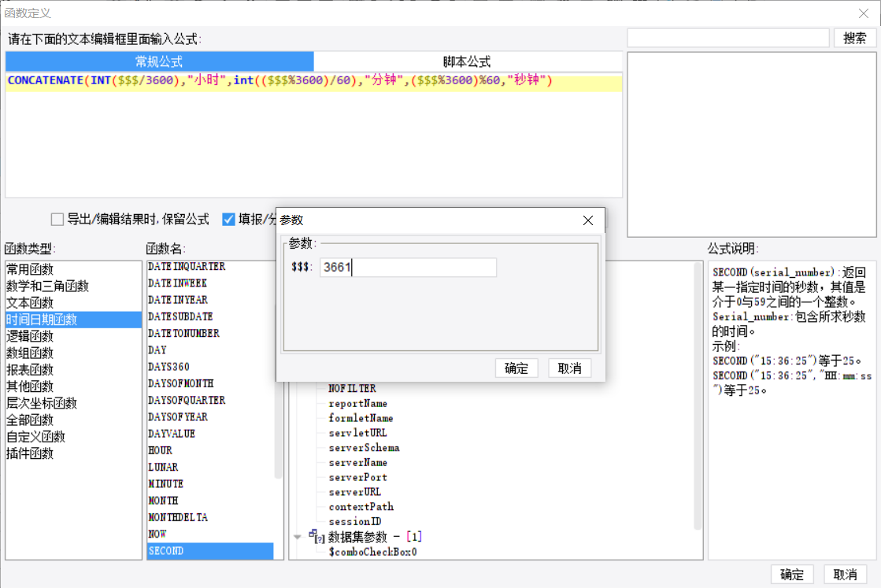Select serverSchema tree item

click(x=364, y=448)
